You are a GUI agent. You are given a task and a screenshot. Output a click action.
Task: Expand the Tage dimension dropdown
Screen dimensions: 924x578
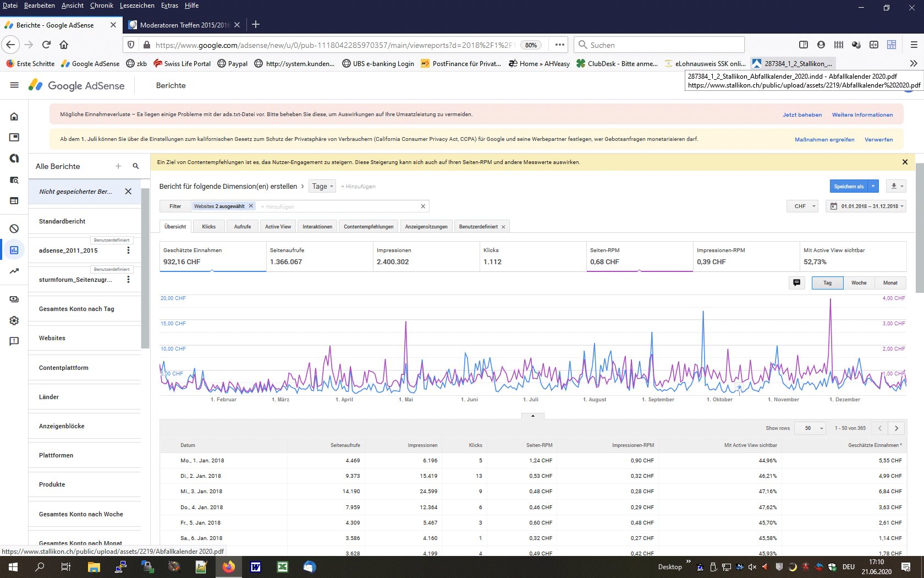(x=322, y=187)
